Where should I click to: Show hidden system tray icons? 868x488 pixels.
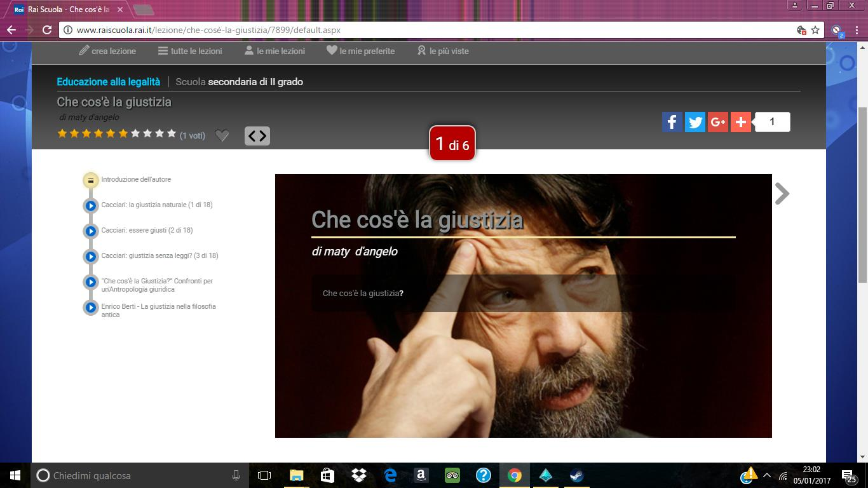pyautogui.click(x=767, y=475)
